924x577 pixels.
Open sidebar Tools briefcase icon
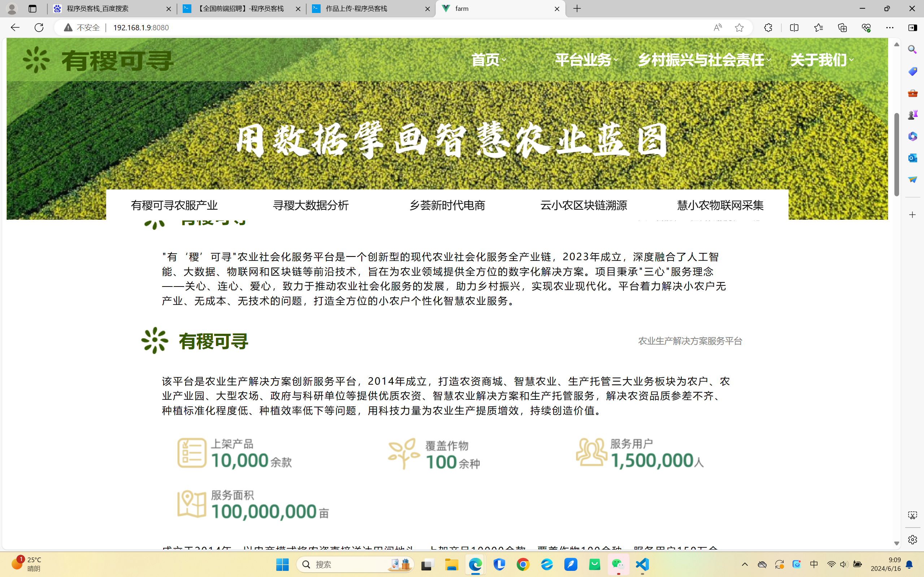912,93
